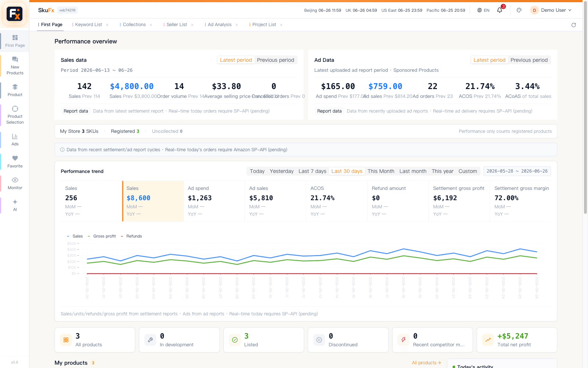Screen dimensions: 588x368
Task: Close the Keyword List tab
Action: [107, 25]
